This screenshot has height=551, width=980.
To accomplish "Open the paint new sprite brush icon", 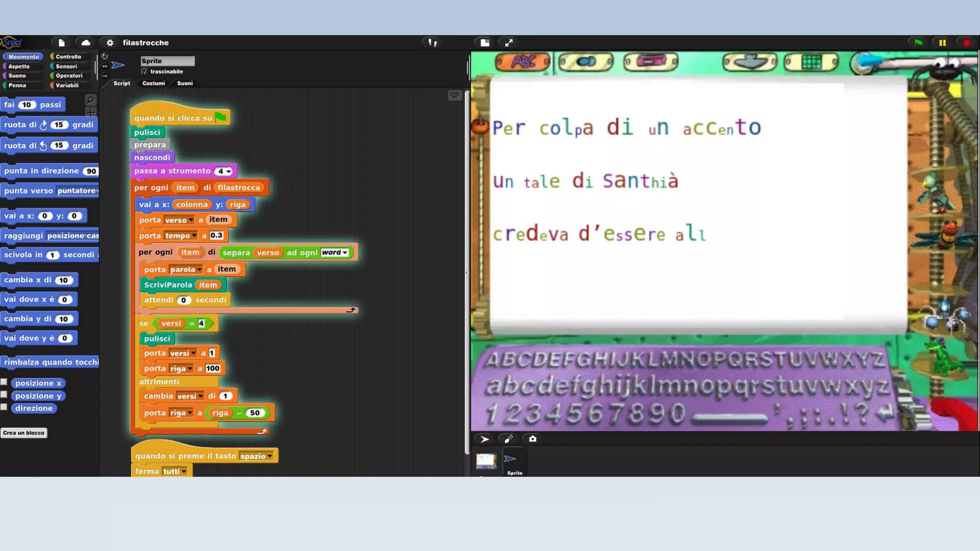I will [x=508, y=439].
